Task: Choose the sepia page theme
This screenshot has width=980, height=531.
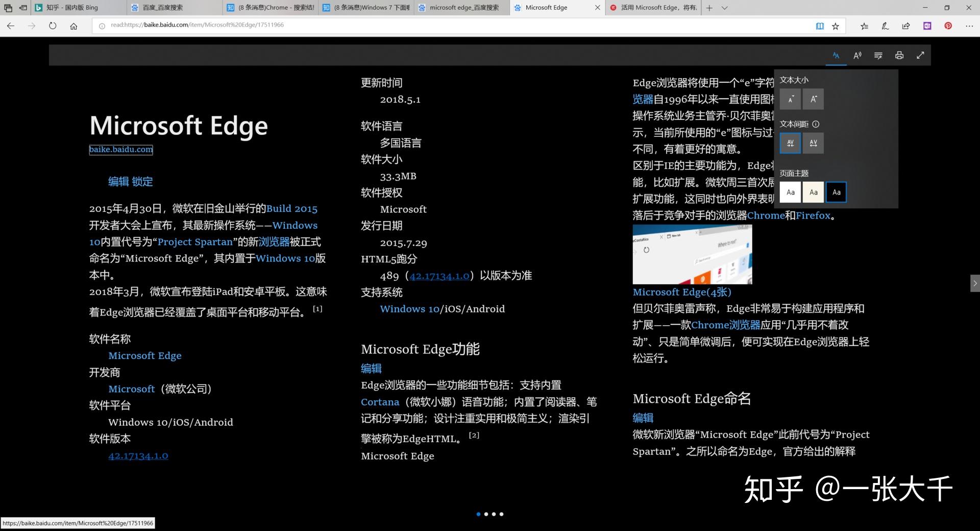Action: 814,192
